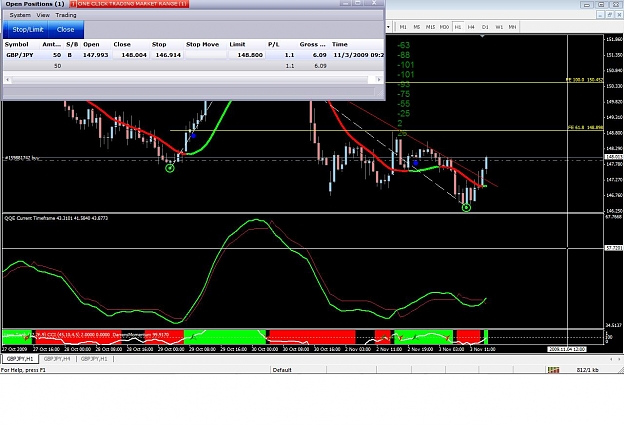
Task: Click the One Click Trading Market Range tab
Action: (x=129, y=4)
